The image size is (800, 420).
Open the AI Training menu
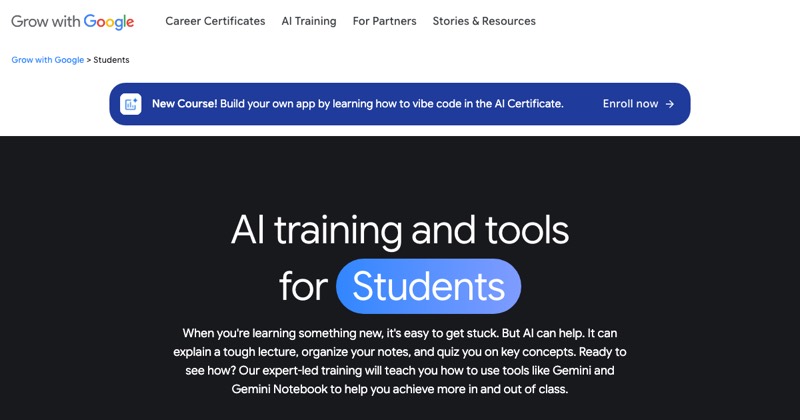(x=309, y=21)
